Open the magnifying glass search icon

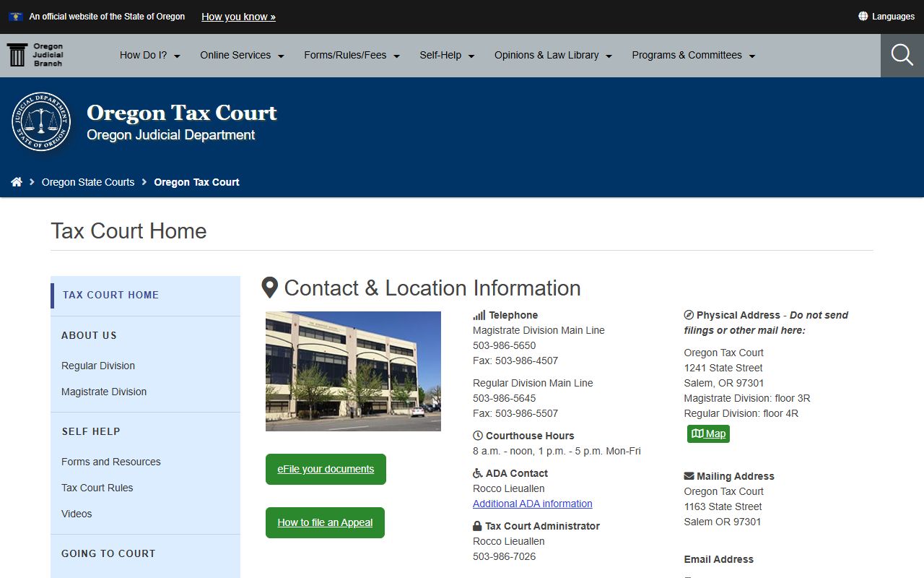click(902, 55)
